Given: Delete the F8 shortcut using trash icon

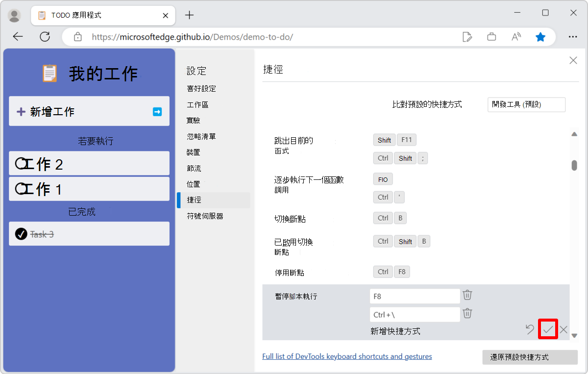Looking at the screenshot, I should 467,295.
